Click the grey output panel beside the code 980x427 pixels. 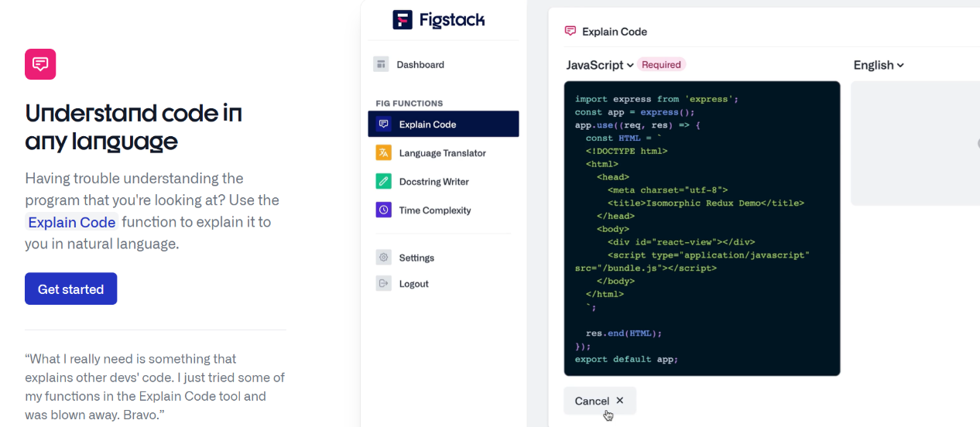click(x=915, y=143)
